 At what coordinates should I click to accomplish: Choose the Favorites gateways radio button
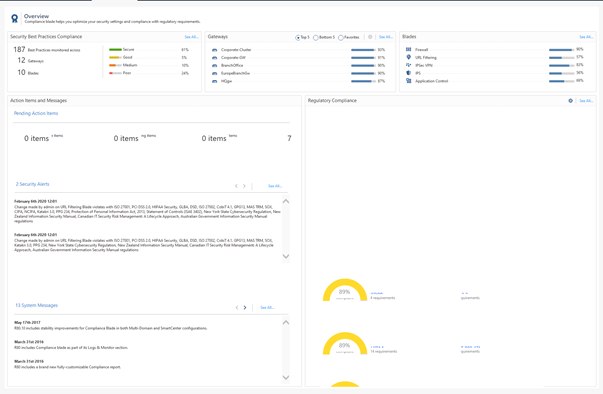(x=340, y=38)
